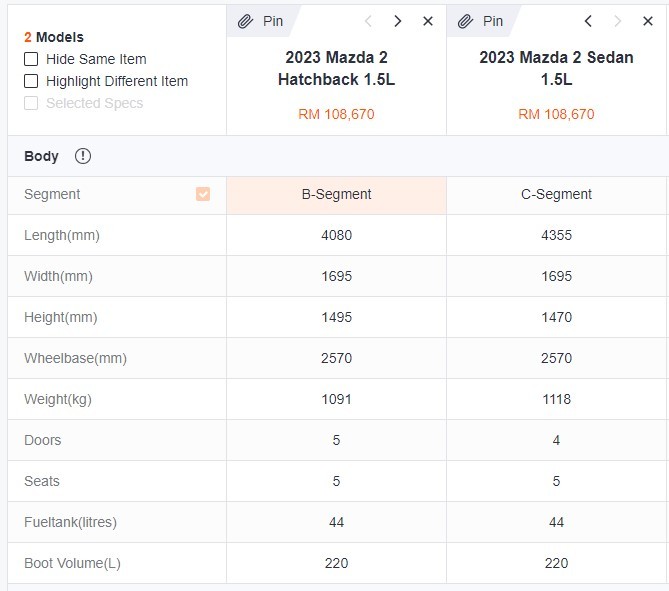Move Hatchback column right with arrow
The image size is (669, 591).
[398, 21]
